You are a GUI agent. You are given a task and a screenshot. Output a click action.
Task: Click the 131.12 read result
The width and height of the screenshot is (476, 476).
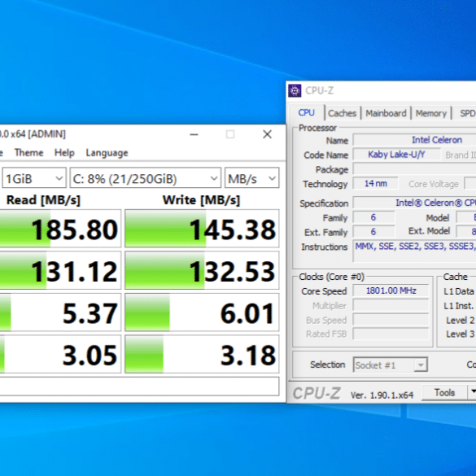click(x=61, y=270)
